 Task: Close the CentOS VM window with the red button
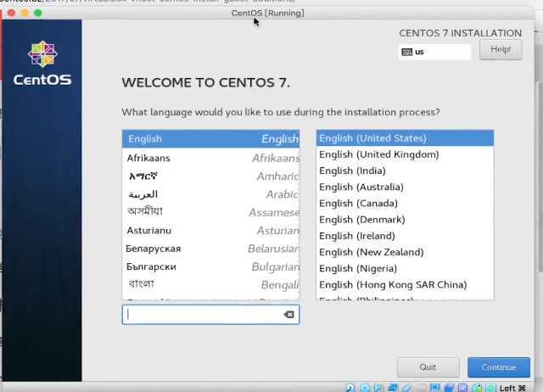point(11,14)
